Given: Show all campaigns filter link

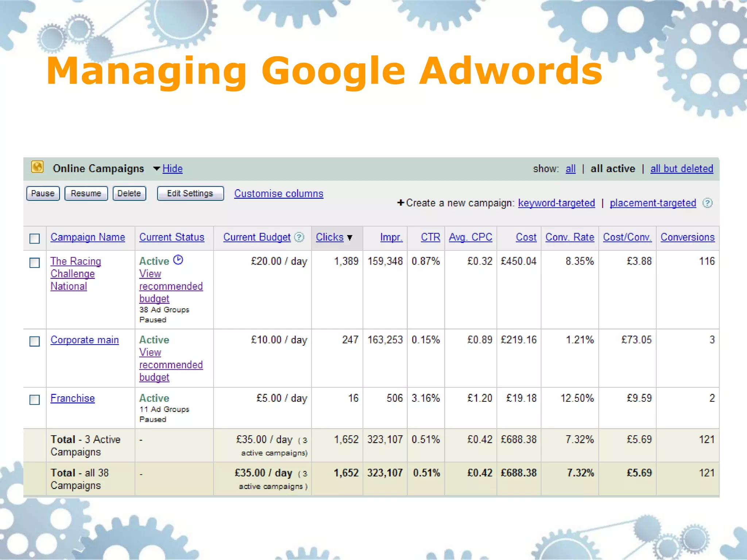Looking at the screenshot, I should coord(570,168).
